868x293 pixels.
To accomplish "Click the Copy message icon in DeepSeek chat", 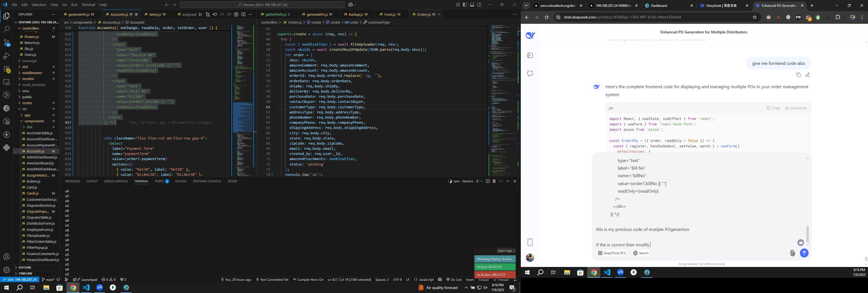I will 798,75.
